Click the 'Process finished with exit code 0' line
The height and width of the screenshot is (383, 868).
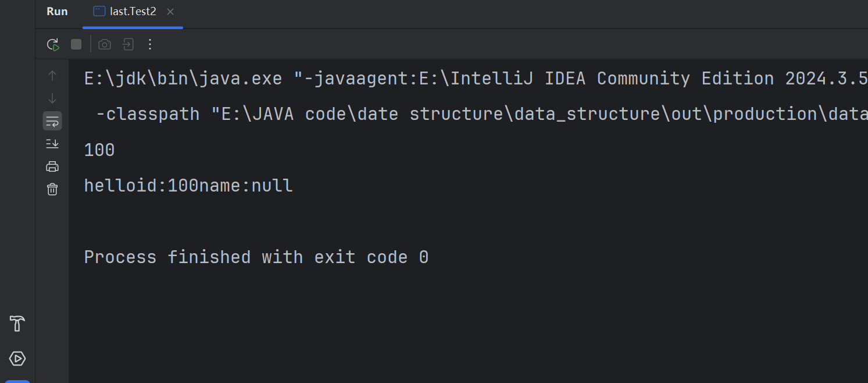click(x=256, y=257)
